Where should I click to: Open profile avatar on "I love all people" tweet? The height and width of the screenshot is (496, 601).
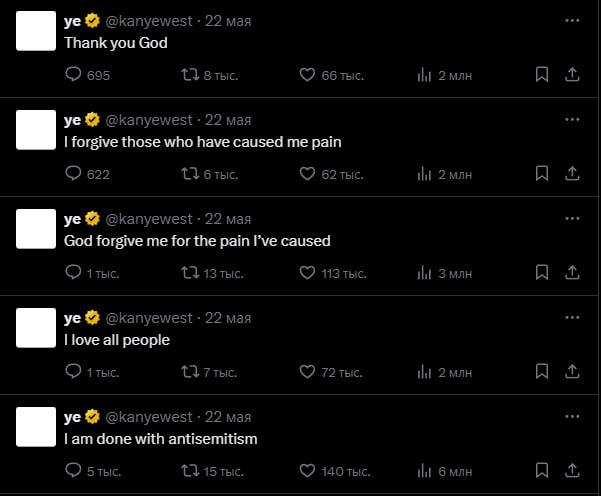37,328
